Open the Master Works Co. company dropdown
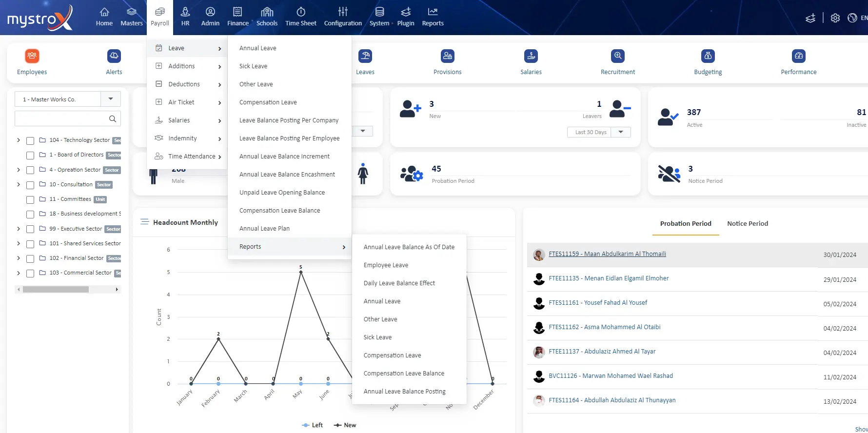 [x=111, y=99]
